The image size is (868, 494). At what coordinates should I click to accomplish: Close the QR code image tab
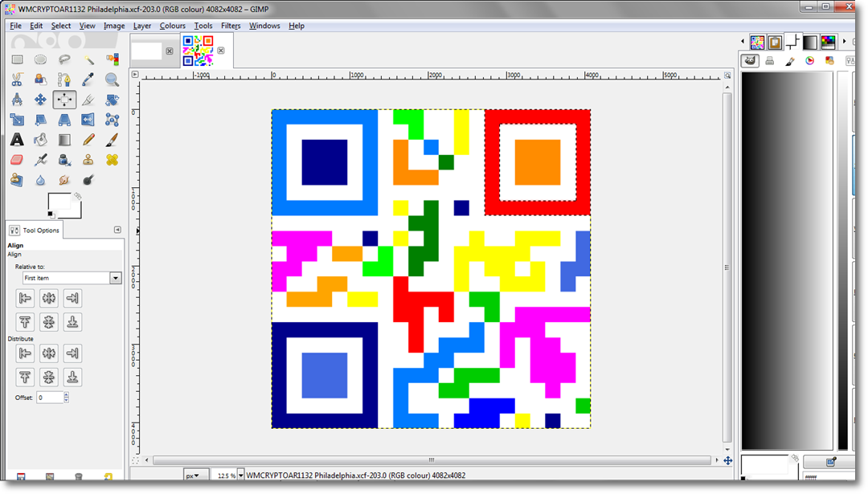point(221,51)
